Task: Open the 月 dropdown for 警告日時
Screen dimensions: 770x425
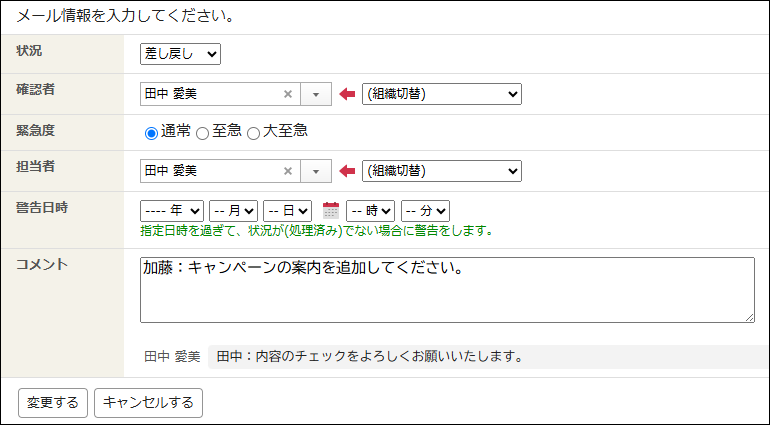Action: [233, 211]
